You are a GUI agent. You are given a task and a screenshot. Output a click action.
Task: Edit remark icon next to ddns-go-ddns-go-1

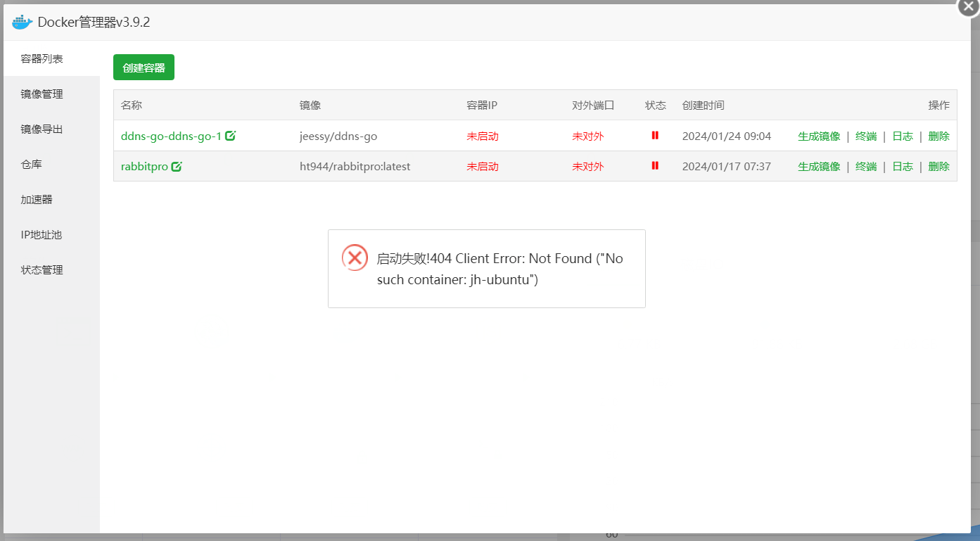click(x=231, y=136)
